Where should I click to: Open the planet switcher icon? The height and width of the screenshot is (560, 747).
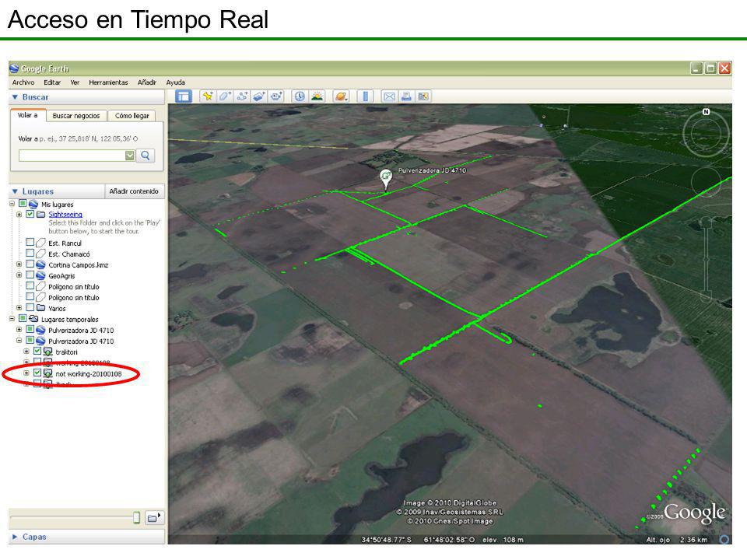click(x=341, y=96)
